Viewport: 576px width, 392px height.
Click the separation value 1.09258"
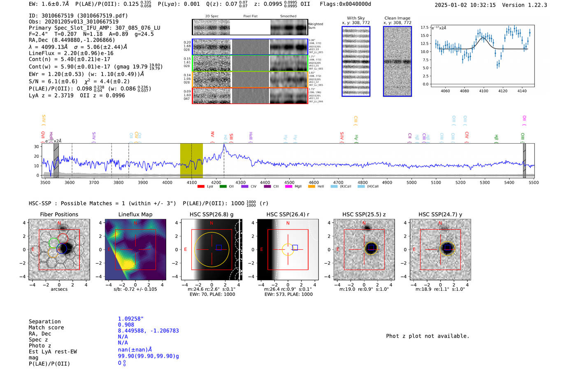[131, 319]
